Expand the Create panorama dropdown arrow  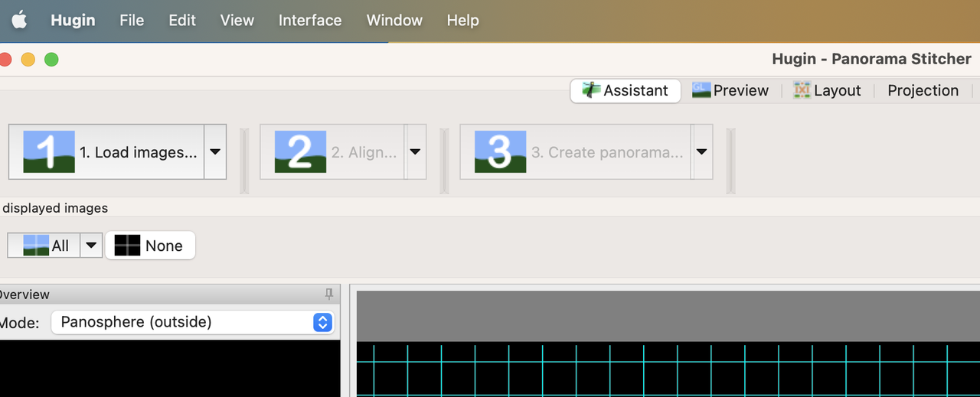tap(702, 151)
